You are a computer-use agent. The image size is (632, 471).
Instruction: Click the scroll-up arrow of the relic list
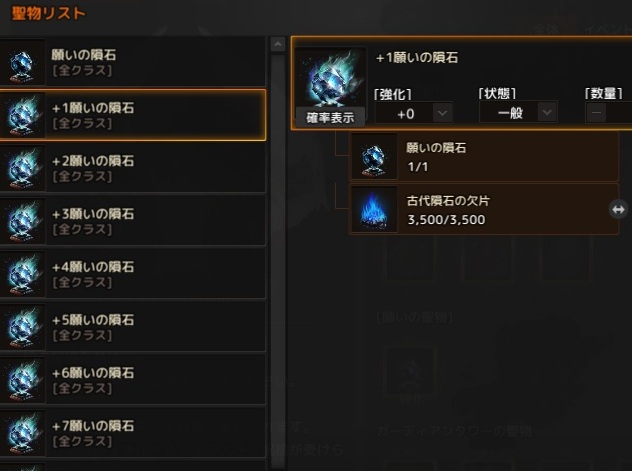click(277, 44)
